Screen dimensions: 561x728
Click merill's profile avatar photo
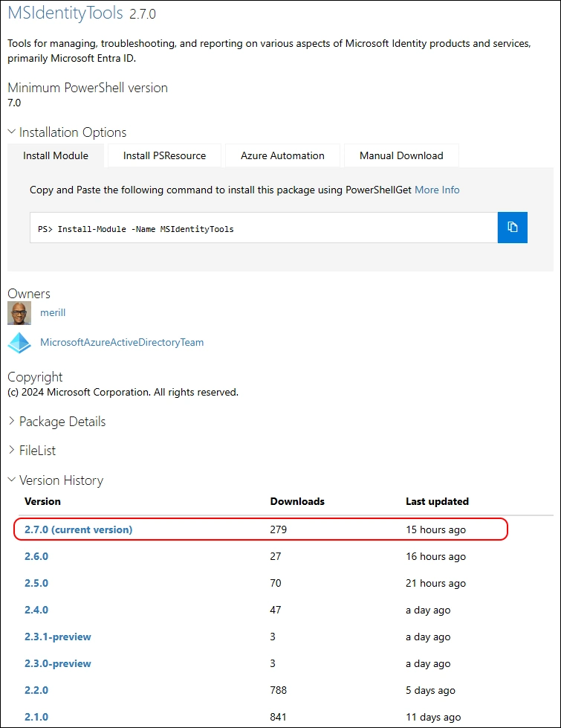[x=19, y=313]
